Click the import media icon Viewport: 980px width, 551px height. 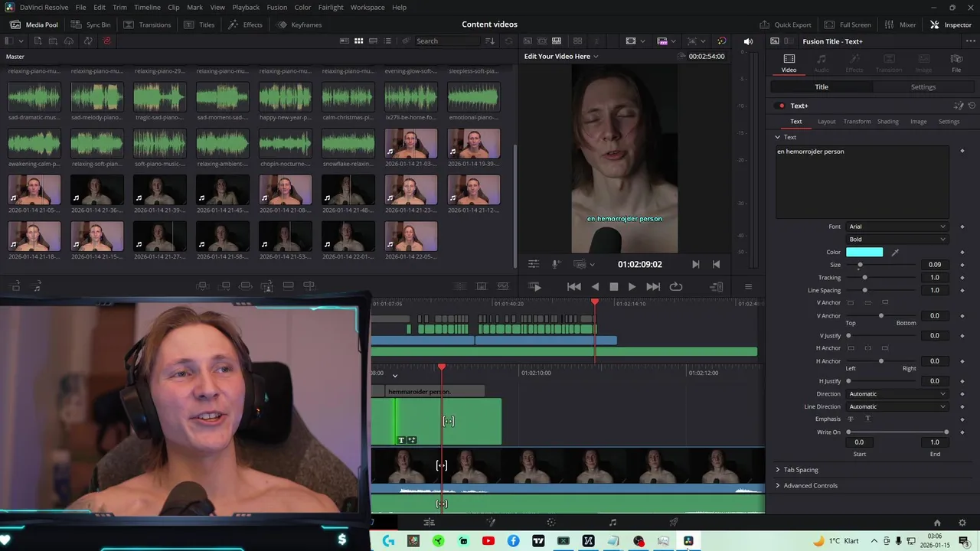click(x=37, y=41)
